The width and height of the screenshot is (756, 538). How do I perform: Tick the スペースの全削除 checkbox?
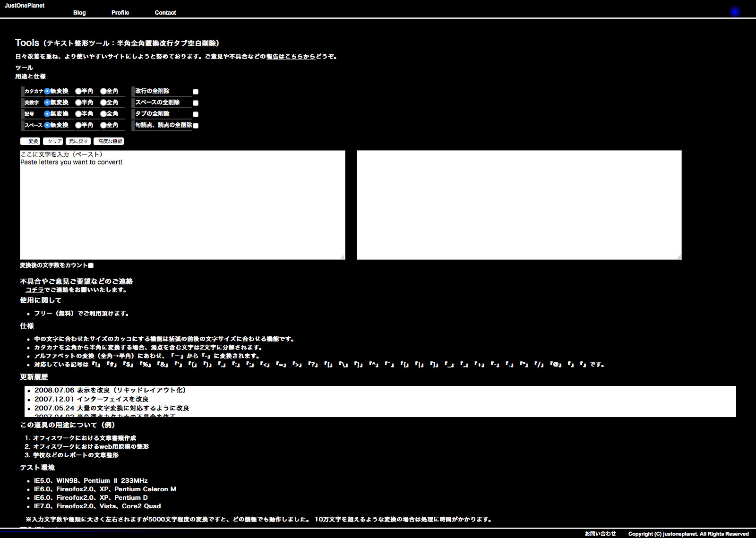pyautogui.click(x=196, y=103)
